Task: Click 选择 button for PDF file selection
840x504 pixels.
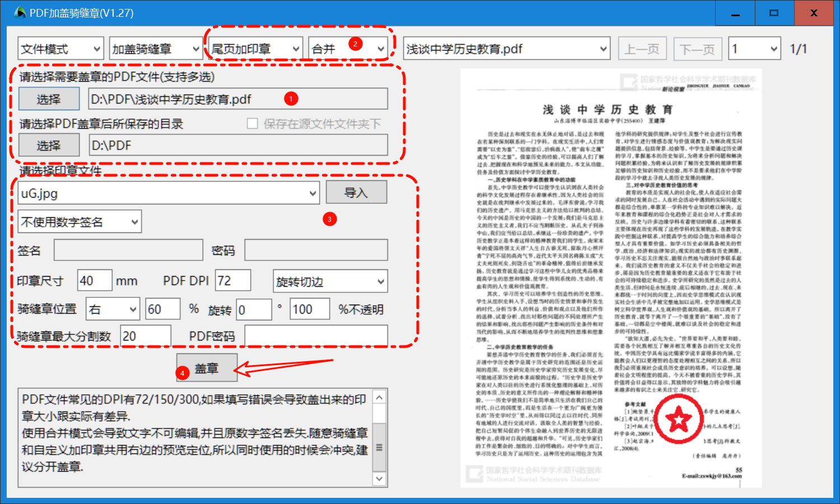Action: tap(49, 99)
